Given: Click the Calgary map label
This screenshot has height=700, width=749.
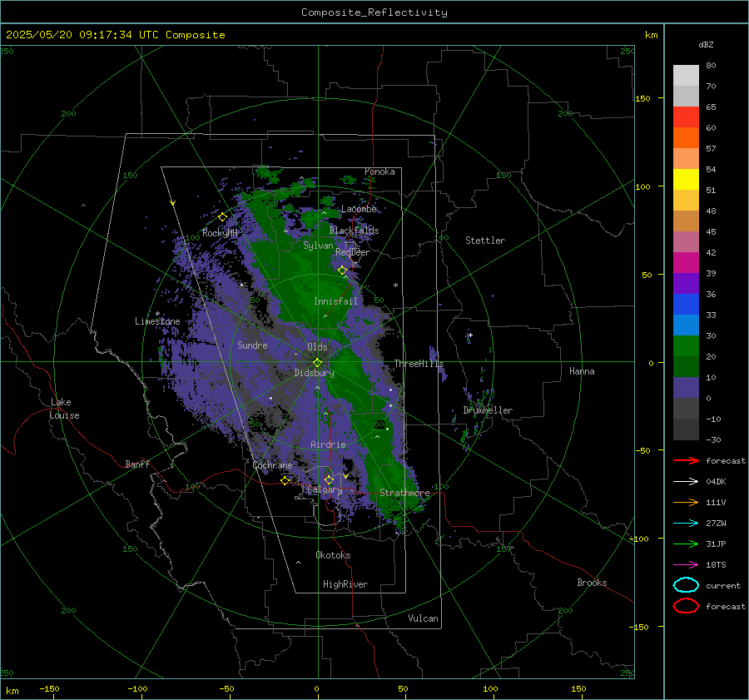Looking at the screenshot, I should [x=325, y=489].
